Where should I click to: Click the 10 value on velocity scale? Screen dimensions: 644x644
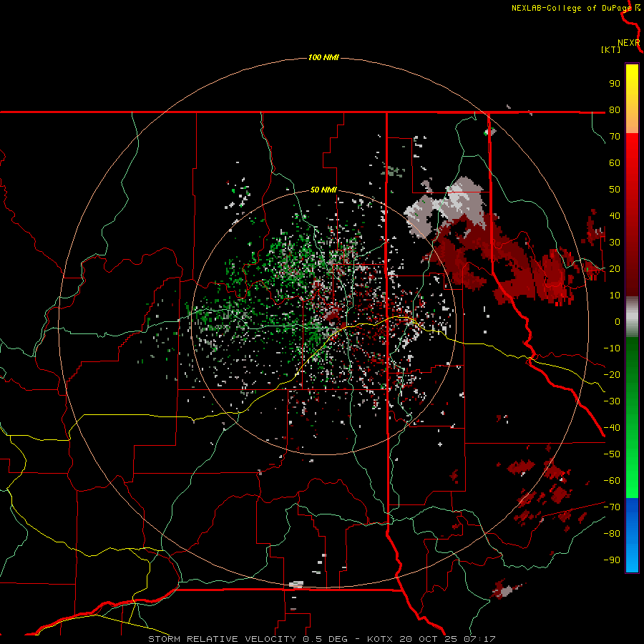615,296
